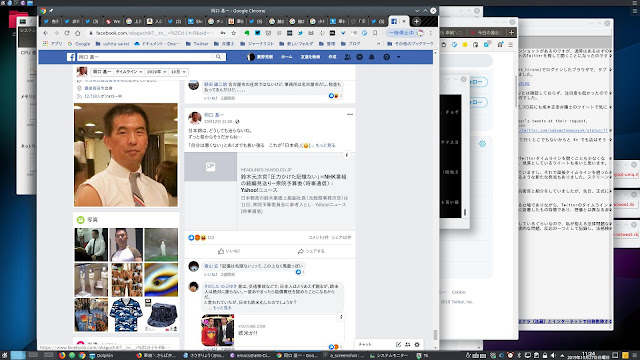Expand Facebook account dropdown arrow
640x360 pixels.
[399, 57]
